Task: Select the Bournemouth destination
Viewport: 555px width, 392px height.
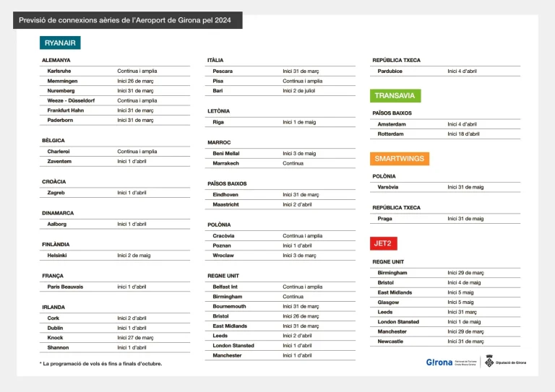Action: (x=229, y=307)
